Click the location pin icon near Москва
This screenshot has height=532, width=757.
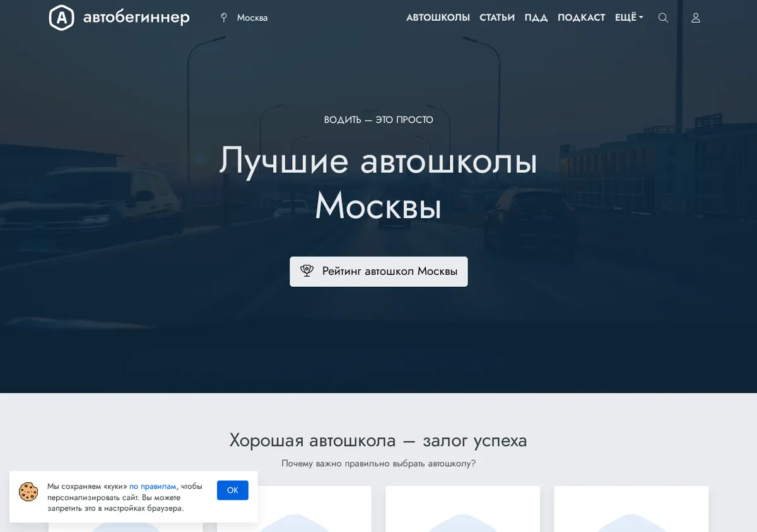click(223, 18)
